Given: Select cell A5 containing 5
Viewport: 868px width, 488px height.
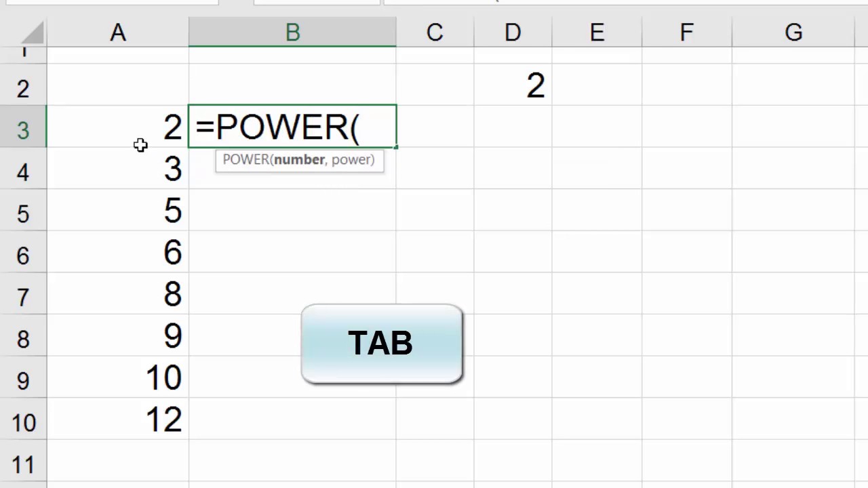Looking at the screenshot, I should (118, 210).
